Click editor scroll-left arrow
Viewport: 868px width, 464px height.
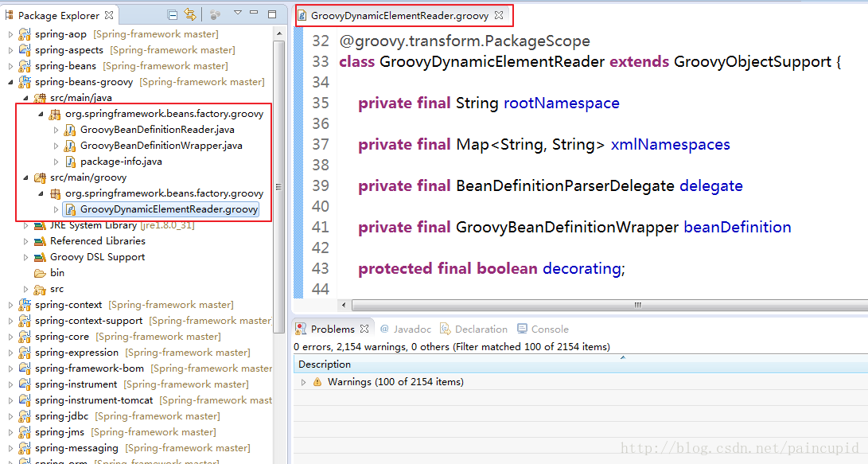pyautogui.click(x=344, y=305)
